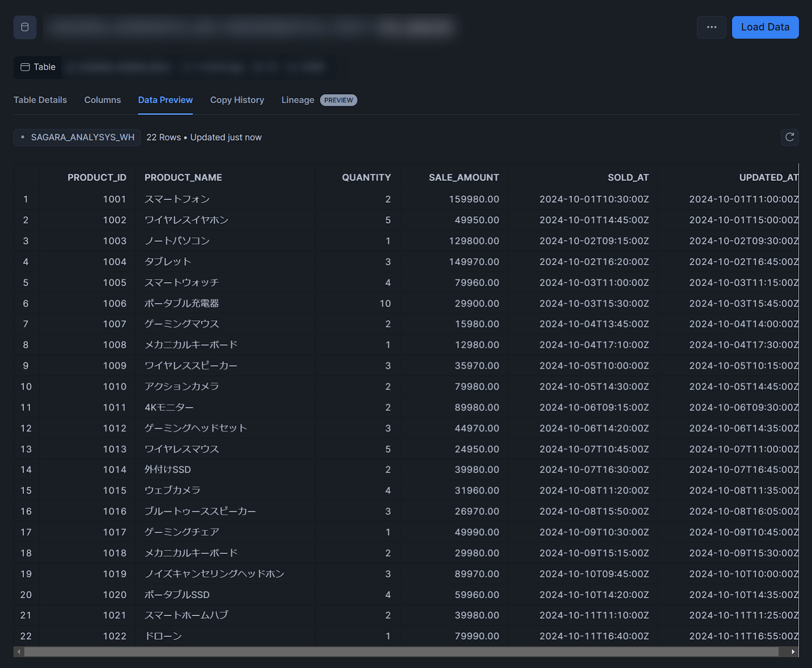Click the "22 Rows • Updated just now" status text
Screen dimensions: 812x668
(204, 137)
